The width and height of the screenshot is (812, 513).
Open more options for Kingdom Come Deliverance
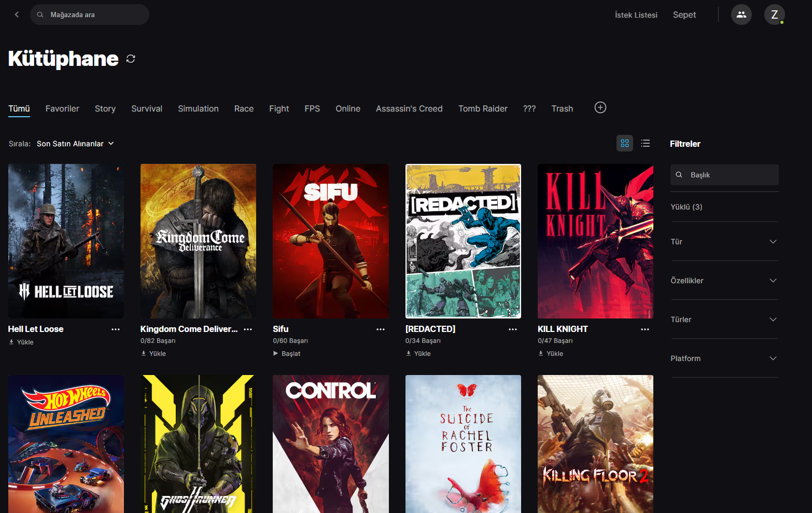click(248, 329)
